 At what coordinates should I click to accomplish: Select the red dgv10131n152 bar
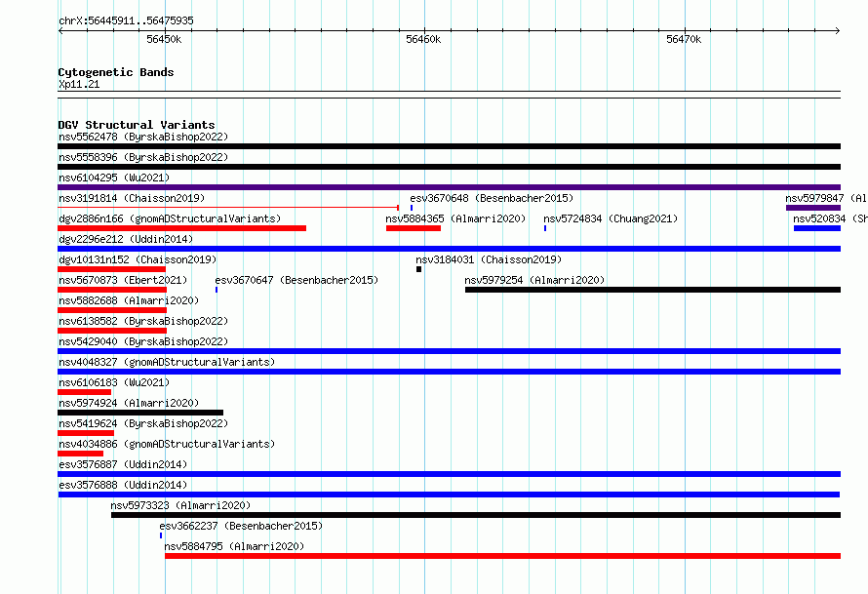click(111, 269)
